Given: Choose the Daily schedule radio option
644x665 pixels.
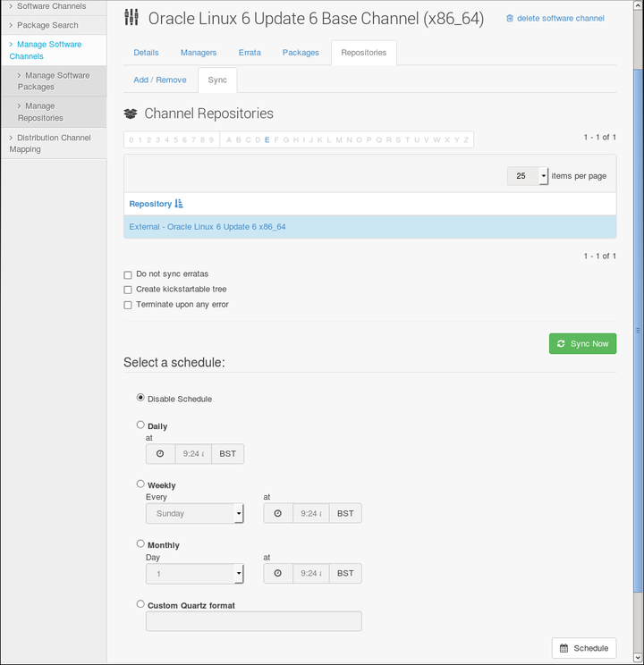Looking at the screenshot, I should pos(140,425).
